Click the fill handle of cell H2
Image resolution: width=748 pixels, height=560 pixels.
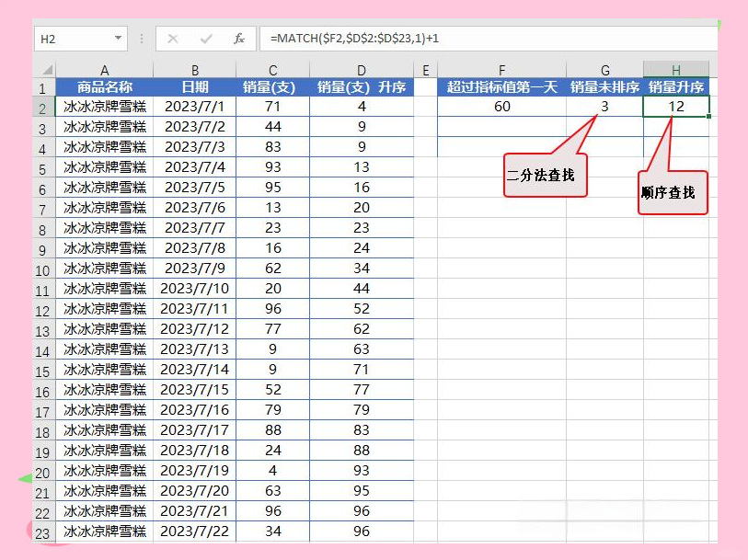pyautogui.click(x=708, y=116)
